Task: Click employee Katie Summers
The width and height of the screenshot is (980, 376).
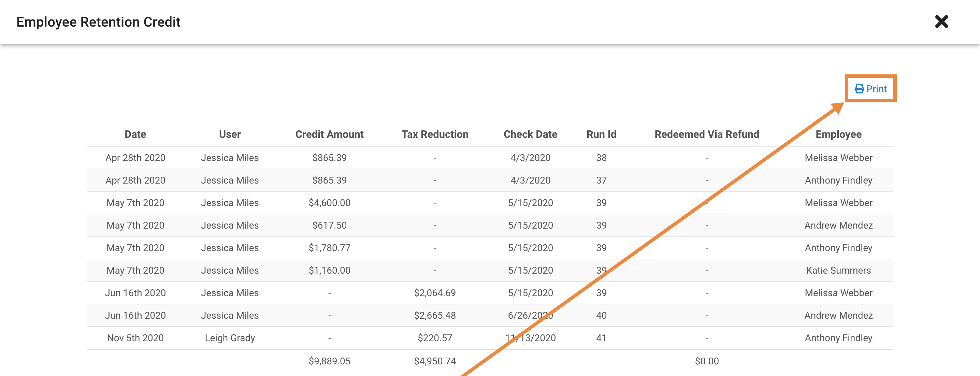Action: [838, 270]
